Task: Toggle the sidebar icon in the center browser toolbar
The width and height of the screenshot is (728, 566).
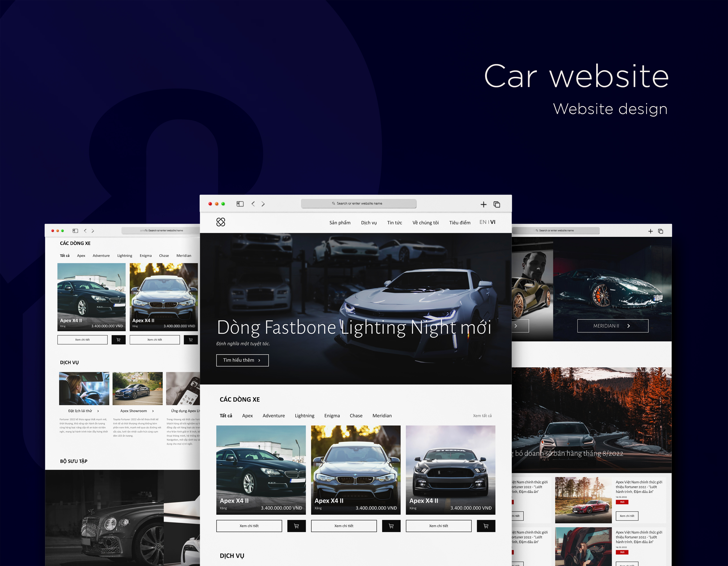Action: point(240,204)
